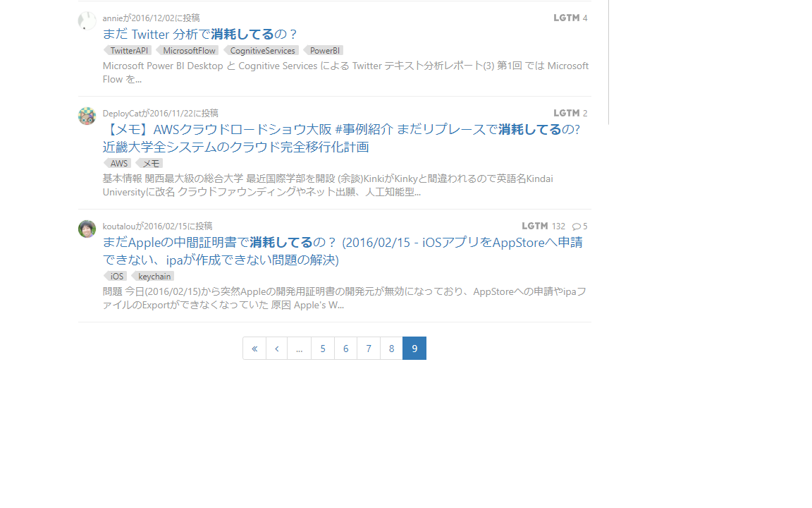Open まだAppleの中間証明書で消耗してるの article

click(x=343, y=251)
